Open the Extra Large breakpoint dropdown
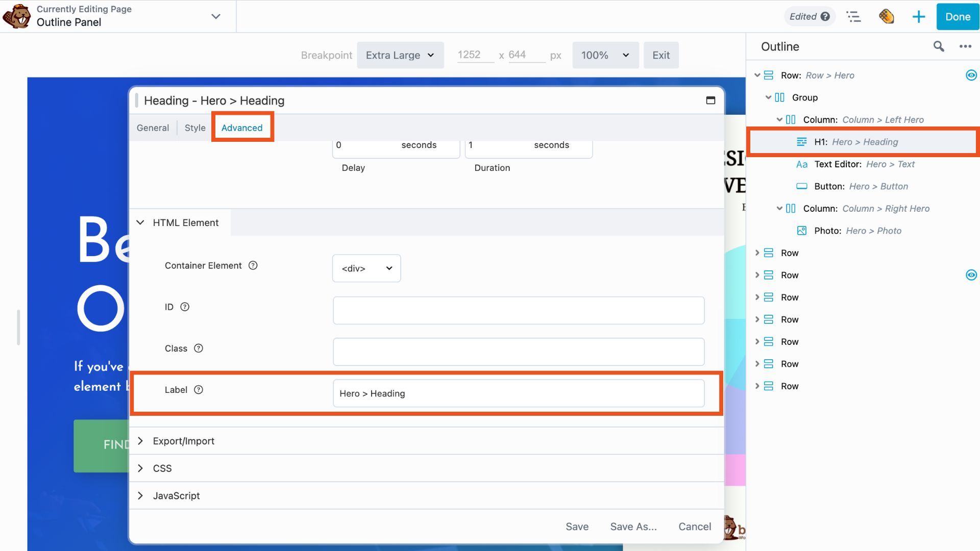This screenshot has width=980, height=551. (400, 55)
